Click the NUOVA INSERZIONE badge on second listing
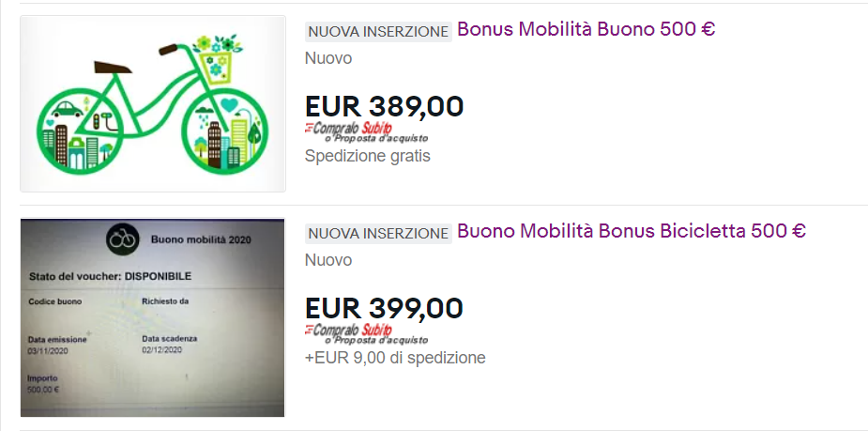This screenshot has height=431, width=868. pyautogui.click(x=378, y=233)
